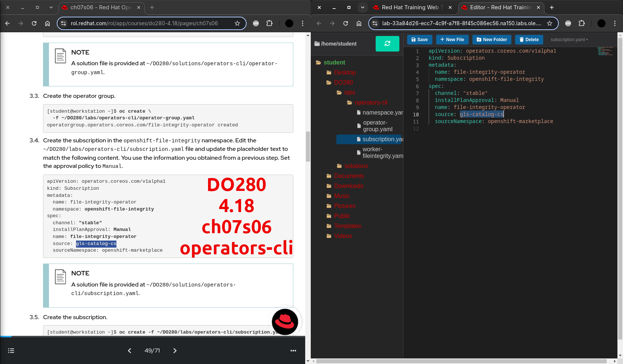Collapse the labs folder
This screenshot has width=623, height=364.
click(346, 93)
